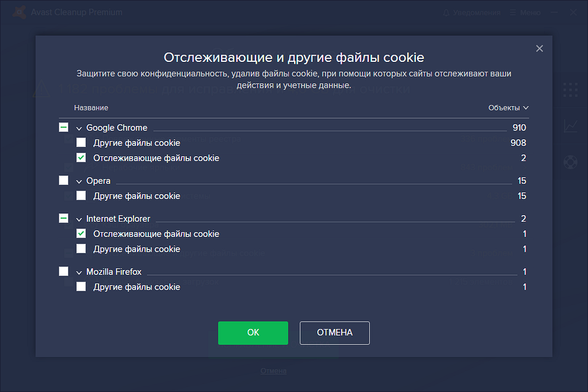The height and width of the screenshot is (392, 588).
Task: Check Другие файлы cookie under Internet Explorer
Action: coord(81,249)
